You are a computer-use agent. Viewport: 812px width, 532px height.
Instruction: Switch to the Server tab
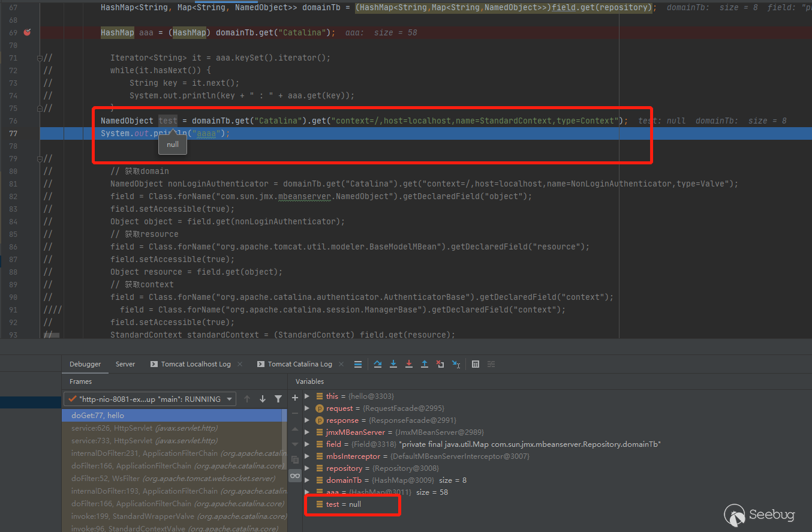tap(125, 364)
